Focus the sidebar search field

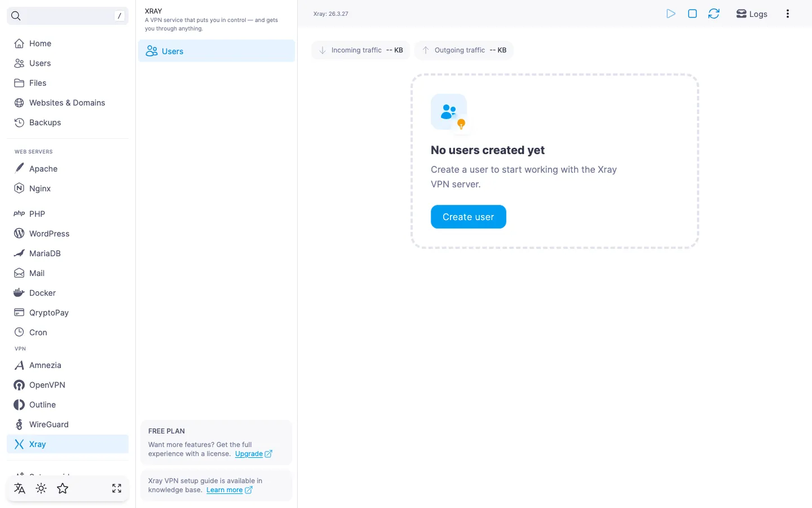point(68,16)
